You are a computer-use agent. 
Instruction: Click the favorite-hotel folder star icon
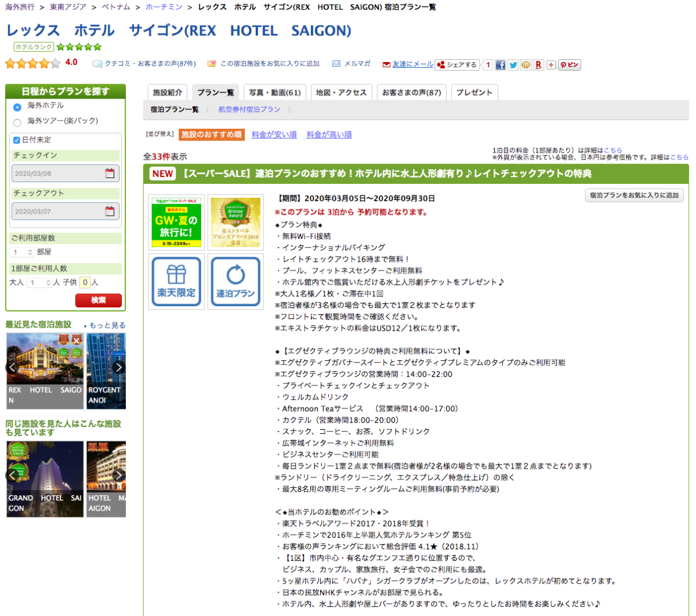pos(212,64)
